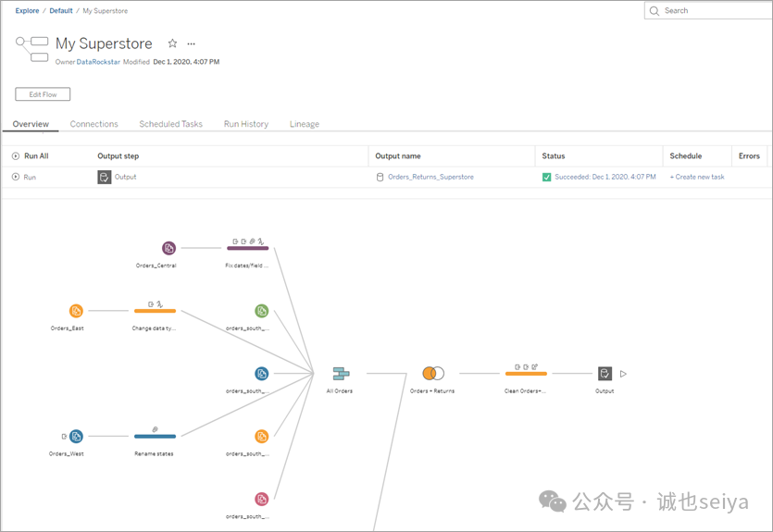Click the Rename states clean step
Screen dimensions: 773x532
155,437
